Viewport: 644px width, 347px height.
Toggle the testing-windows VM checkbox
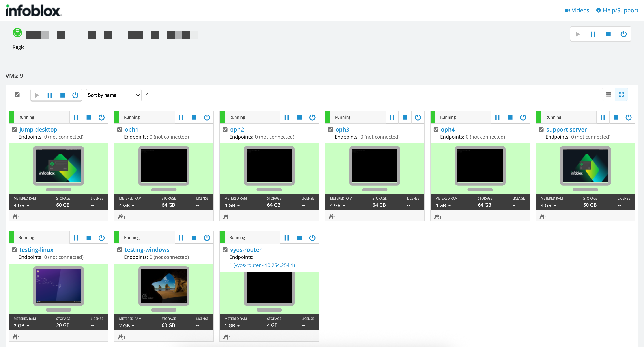120,250
